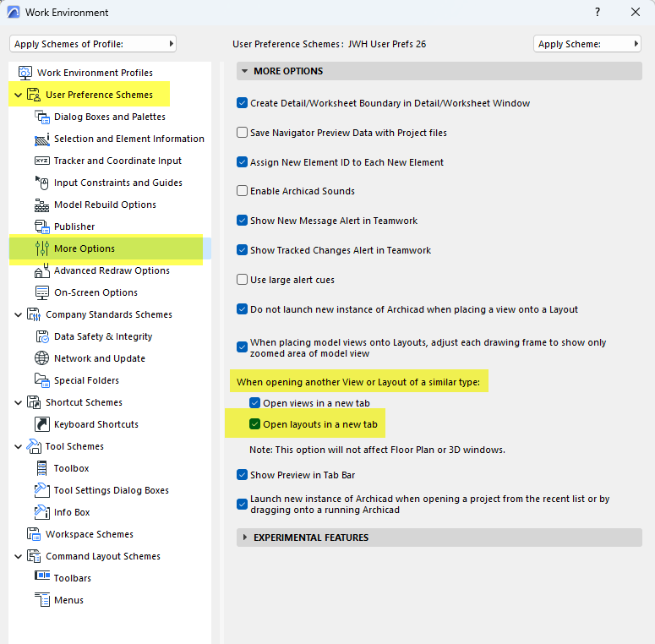Click the Command Layout Schemes icon
655x644 pixels.
[x=34, y=556]
